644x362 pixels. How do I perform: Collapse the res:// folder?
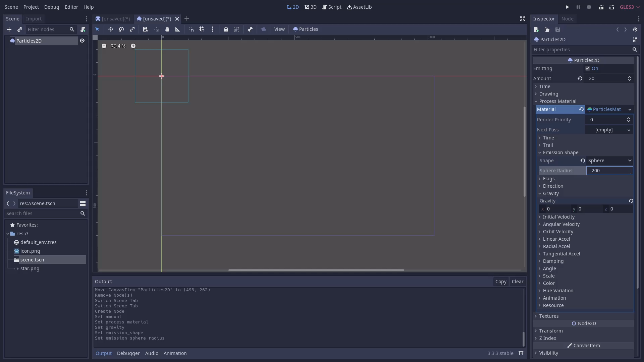(x=8, y=234)
